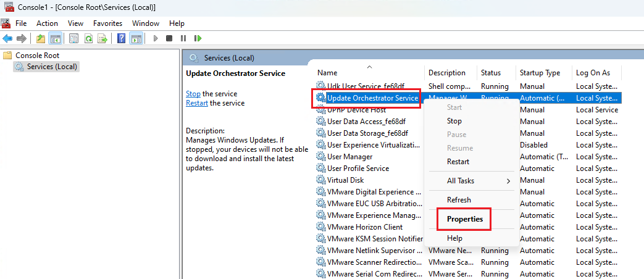
Task: Click the gear icon in Services (Local) header
Action: (194, 58)
